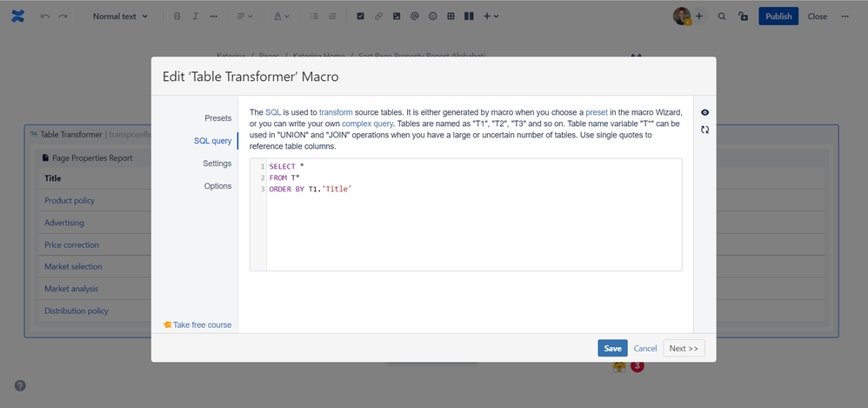Click the Next >> button

point(684,348)
